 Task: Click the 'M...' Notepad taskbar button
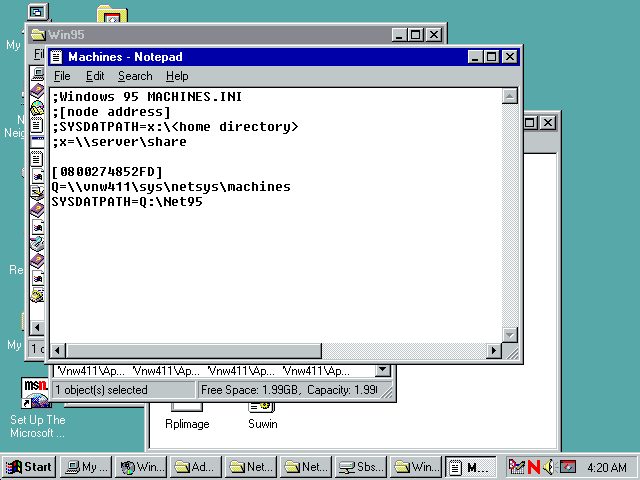[x=471, y=467]
